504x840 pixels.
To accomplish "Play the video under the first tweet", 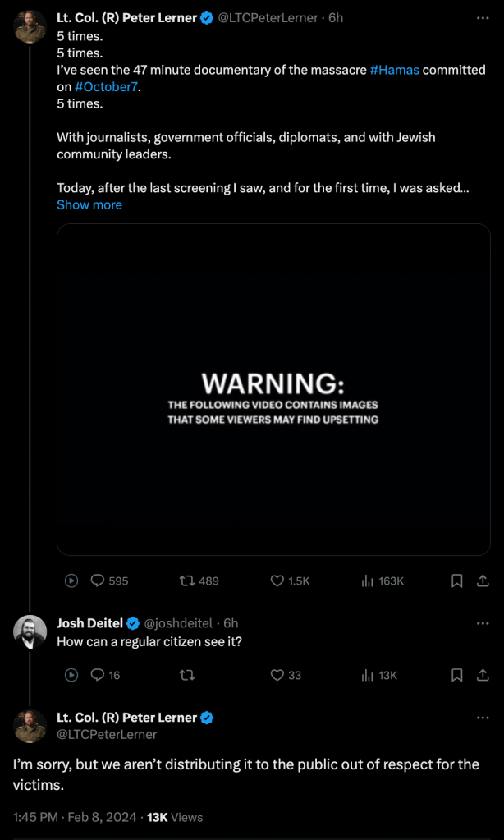I will click(71, 581).
